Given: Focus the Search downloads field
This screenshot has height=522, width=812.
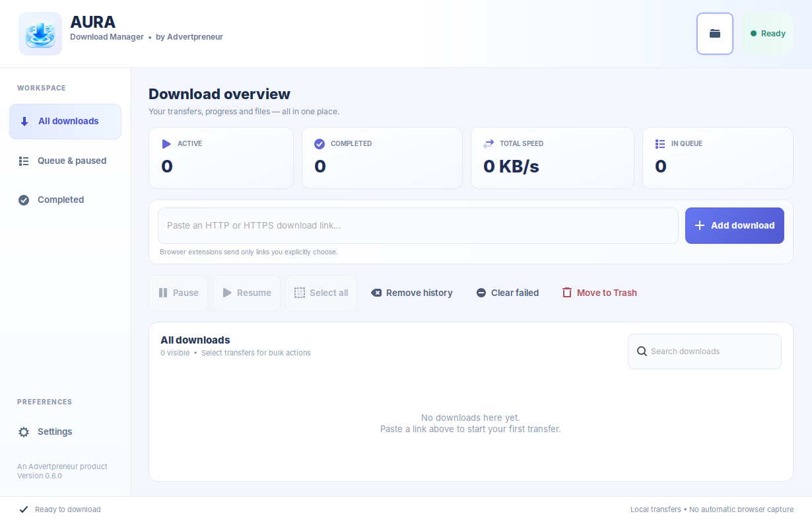Looking at the screenshot, I should click(704, 352).
